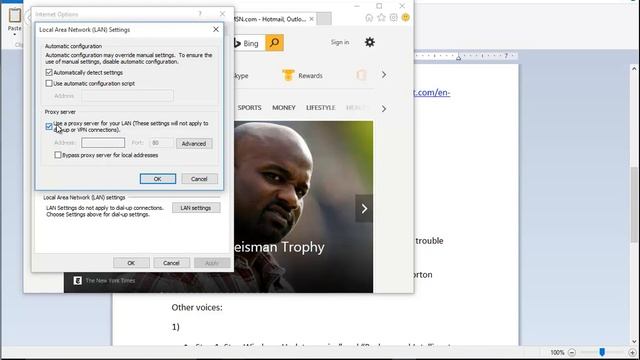640x360 pixels.
Task: Expand MSN categories with right chevron
Action: (384, 109)
